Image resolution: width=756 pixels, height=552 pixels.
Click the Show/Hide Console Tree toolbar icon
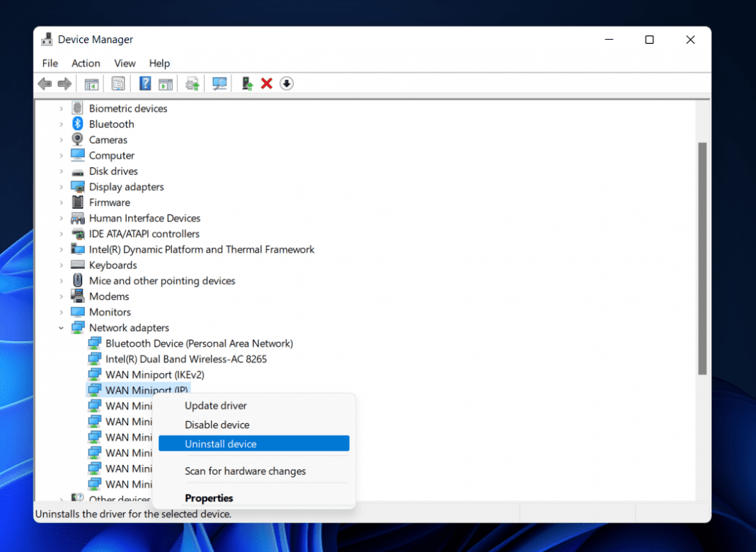(x=91, y=83)
